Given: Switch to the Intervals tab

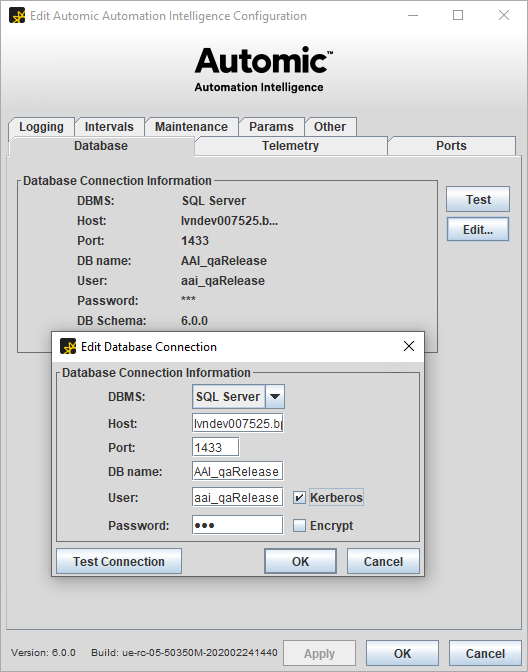Looking at the screenshot, I should click(109, 127).
